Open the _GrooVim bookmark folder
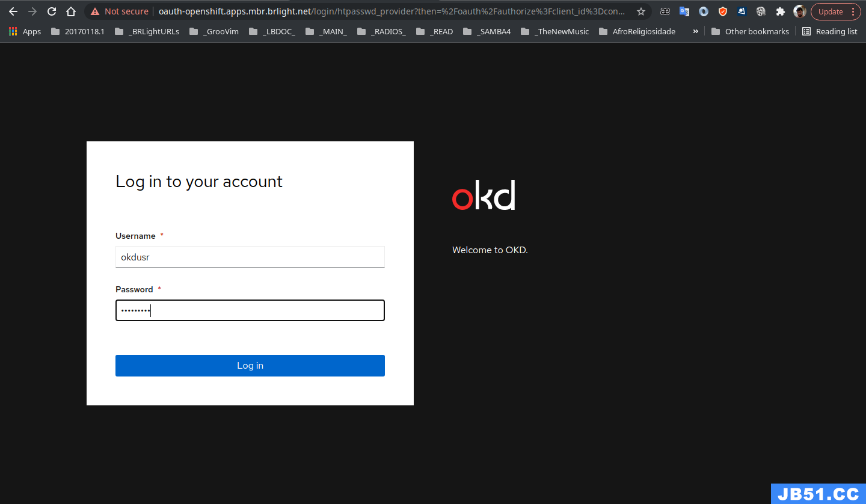This screenshot has height=504, width=866. (214, 31)
